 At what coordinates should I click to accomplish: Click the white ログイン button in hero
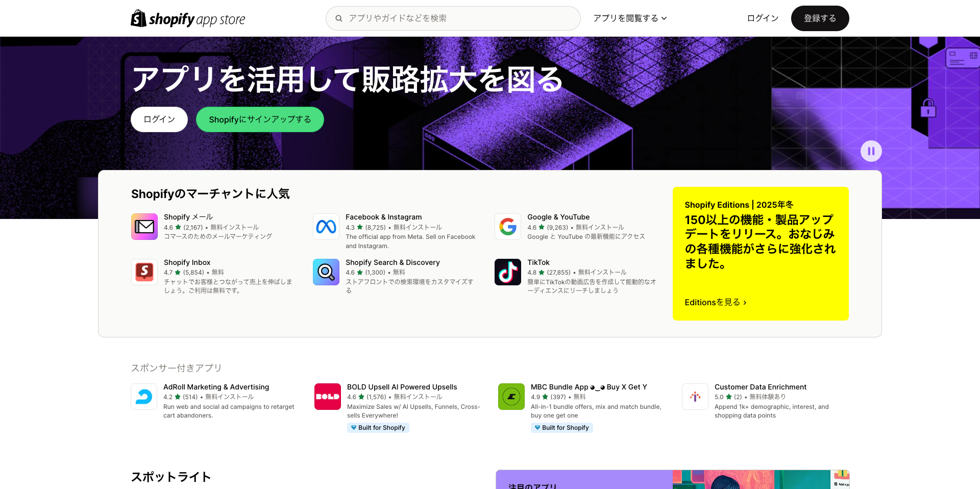coord(159,119)
